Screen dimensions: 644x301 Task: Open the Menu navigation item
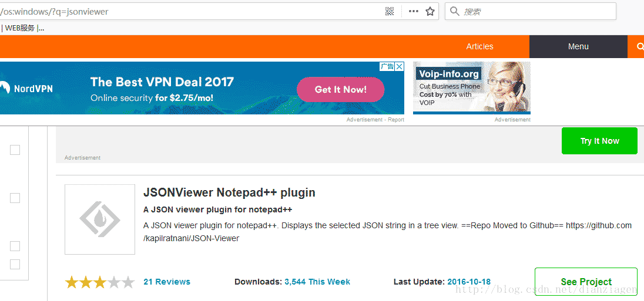pyautogui.click(x=578, y=47)
